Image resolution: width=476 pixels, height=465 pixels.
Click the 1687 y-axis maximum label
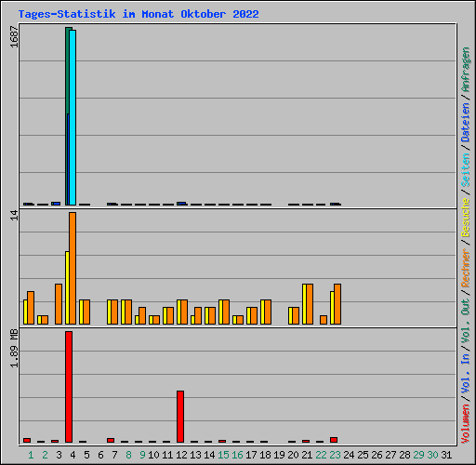[x=14, y=37]
